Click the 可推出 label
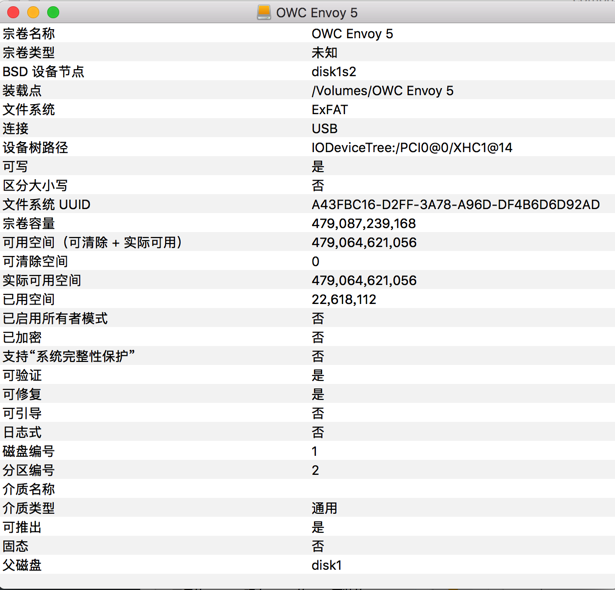The width and height of the screenshot is (615, 590). click(x=22, y=527)
